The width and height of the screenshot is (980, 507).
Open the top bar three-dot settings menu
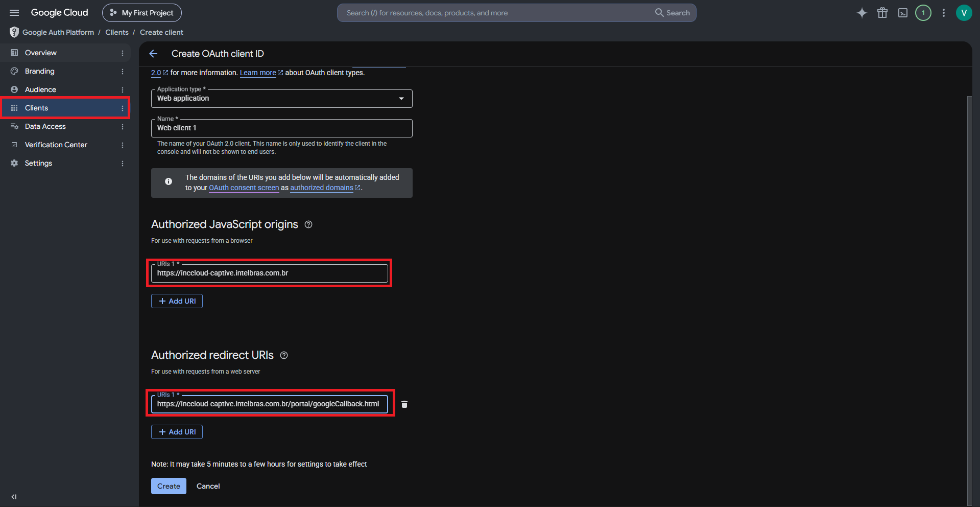944,13
